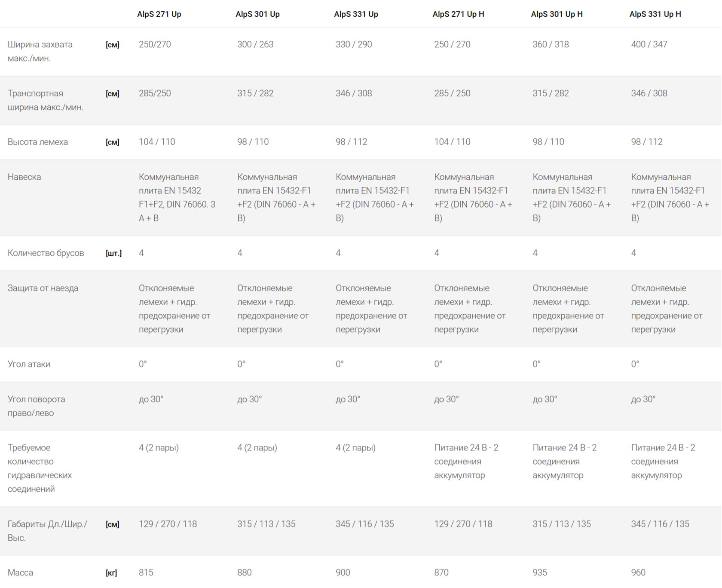The height and width of the screenshot is (588, 722).
Task: Click the Высота лемеха row label
Action: point(38,142)
